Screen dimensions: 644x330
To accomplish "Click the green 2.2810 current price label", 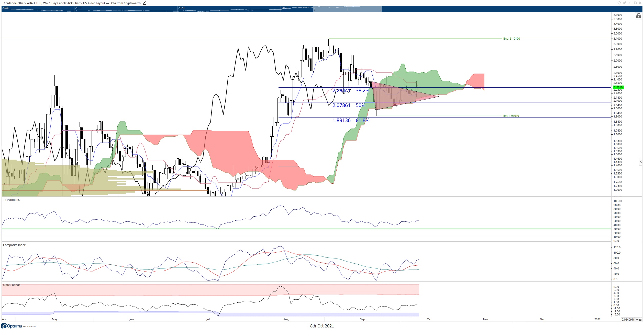I will [x=618, y=87].
